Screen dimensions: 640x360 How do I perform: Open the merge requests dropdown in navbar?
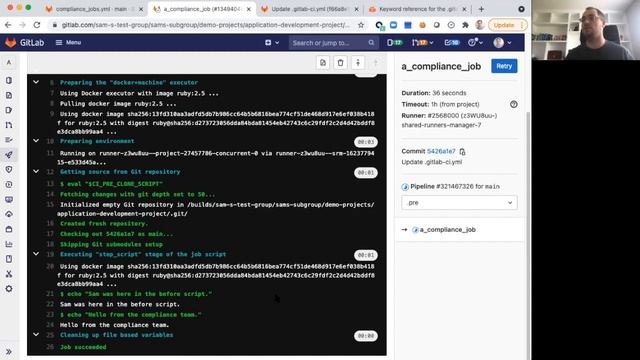click(x=422, y=42)
